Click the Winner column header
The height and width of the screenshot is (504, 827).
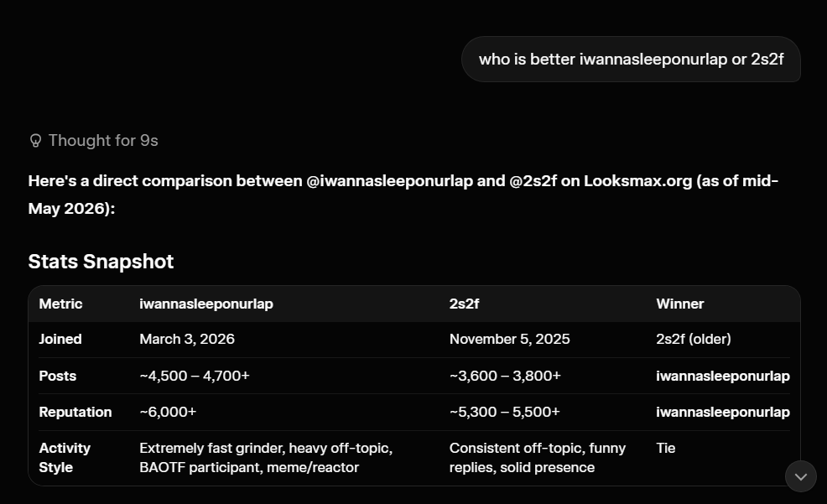tap(680, 304)
